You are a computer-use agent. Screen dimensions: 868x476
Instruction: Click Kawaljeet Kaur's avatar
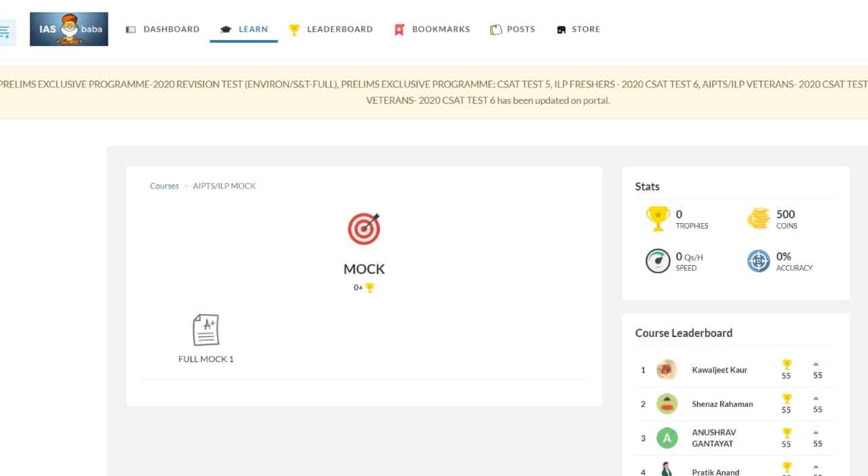click(x=667, y=370)
